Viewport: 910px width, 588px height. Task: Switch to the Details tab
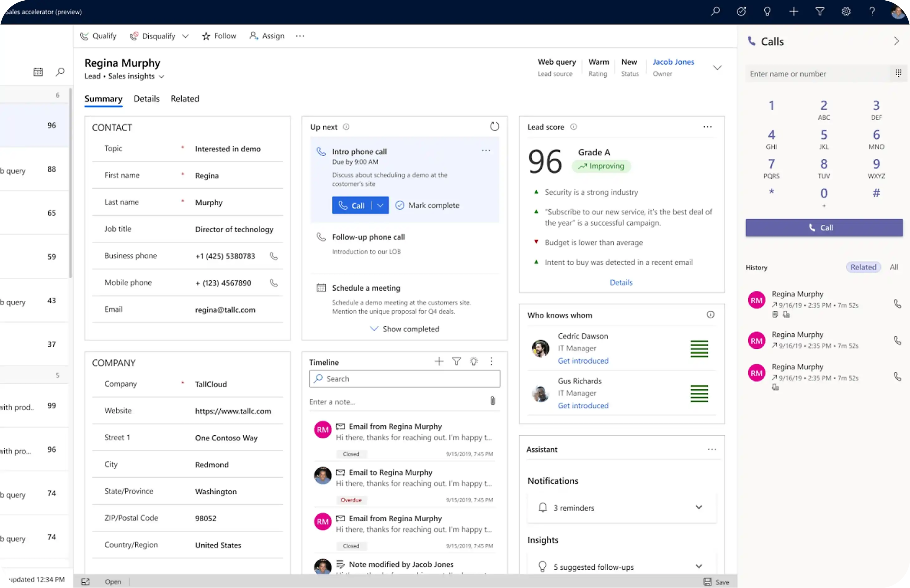click(x=146, y=99)
